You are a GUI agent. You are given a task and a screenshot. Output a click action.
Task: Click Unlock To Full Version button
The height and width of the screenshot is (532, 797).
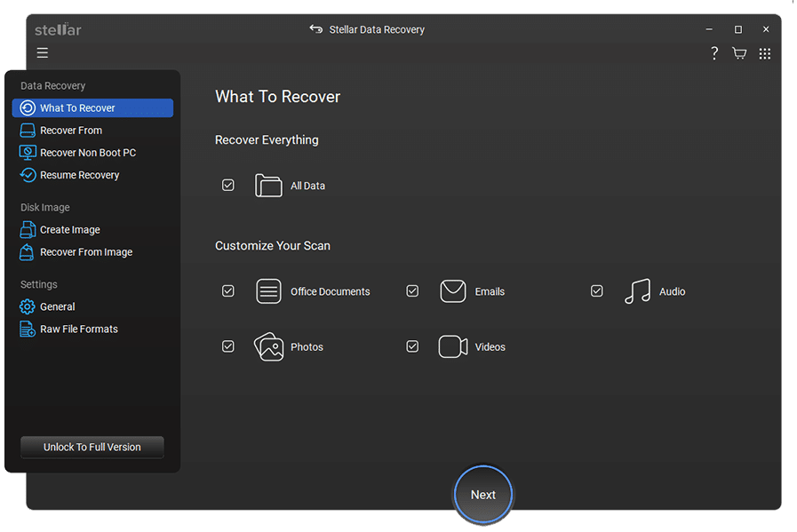(92, 447)
